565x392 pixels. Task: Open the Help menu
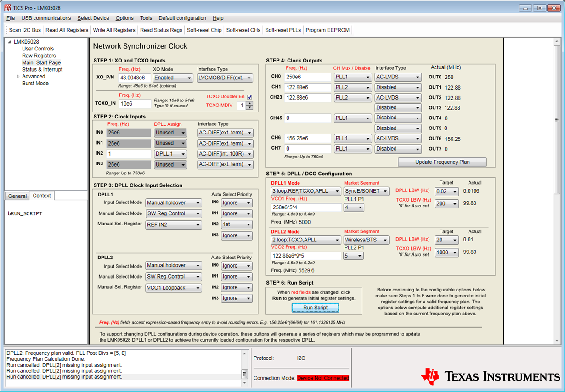tap(218, 18)
